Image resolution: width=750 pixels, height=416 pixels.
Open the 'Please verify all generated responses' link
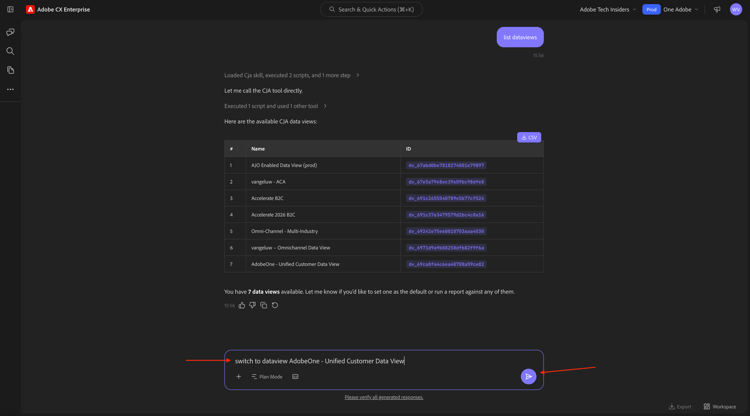[384, 397]
